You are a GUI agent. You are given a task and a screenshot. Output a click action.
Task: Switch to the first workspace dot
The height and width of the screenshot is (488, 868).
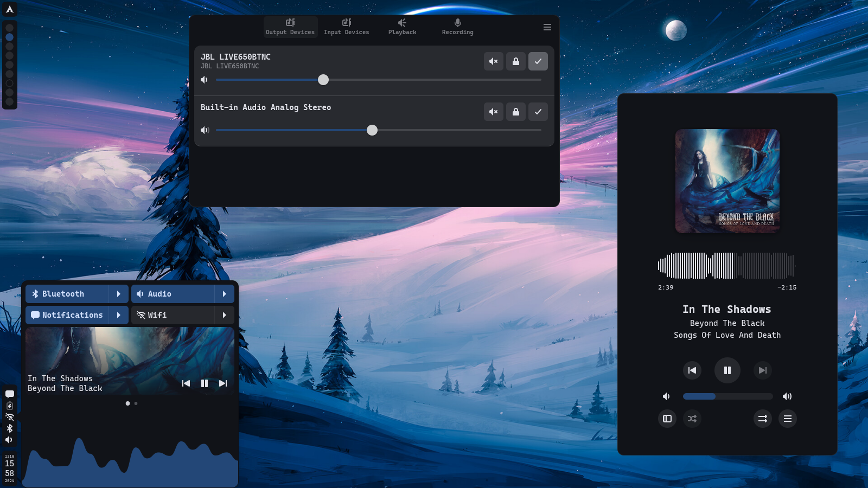tap(9, 28)
